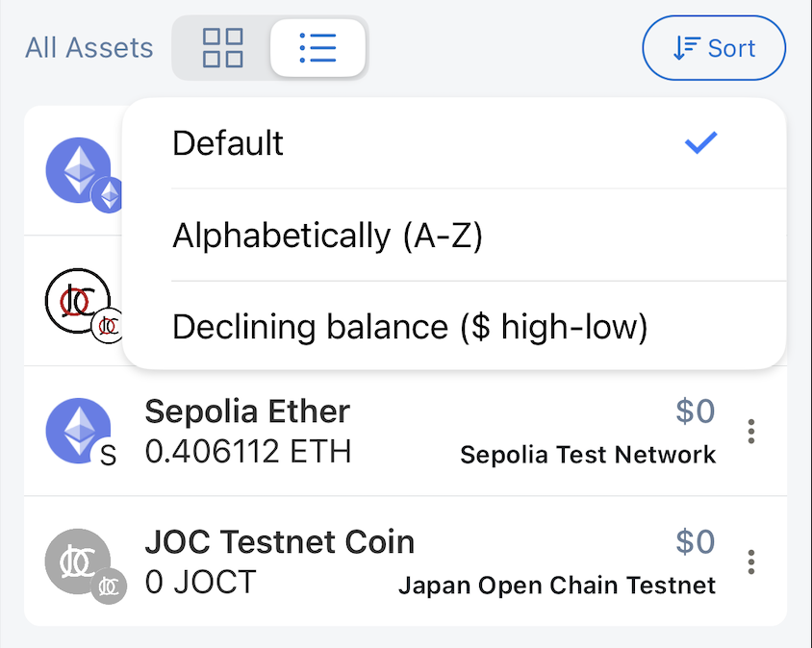Open JOC Testnet Coin three-dot menu
The image size is (812, 648).
(x=751, y=561)
